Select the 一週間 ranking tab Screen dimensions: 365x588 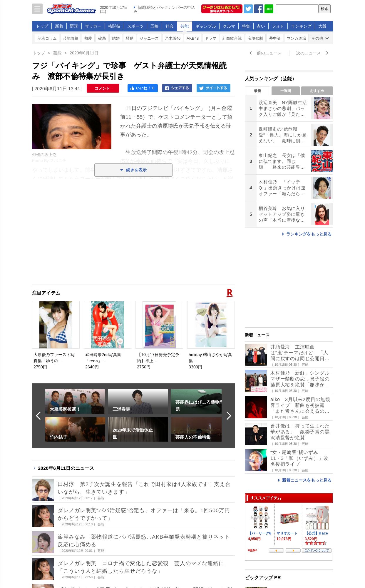[x=286, y=91]
